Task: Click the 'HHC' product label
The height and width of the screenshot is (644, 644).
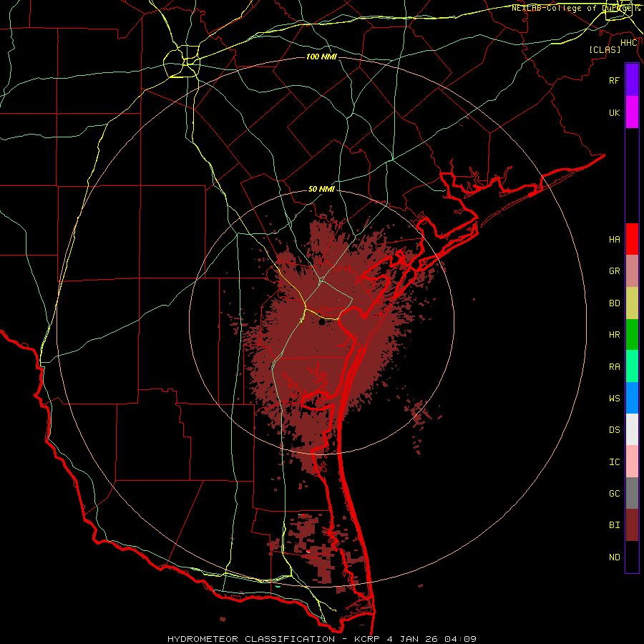Action: 629,43
